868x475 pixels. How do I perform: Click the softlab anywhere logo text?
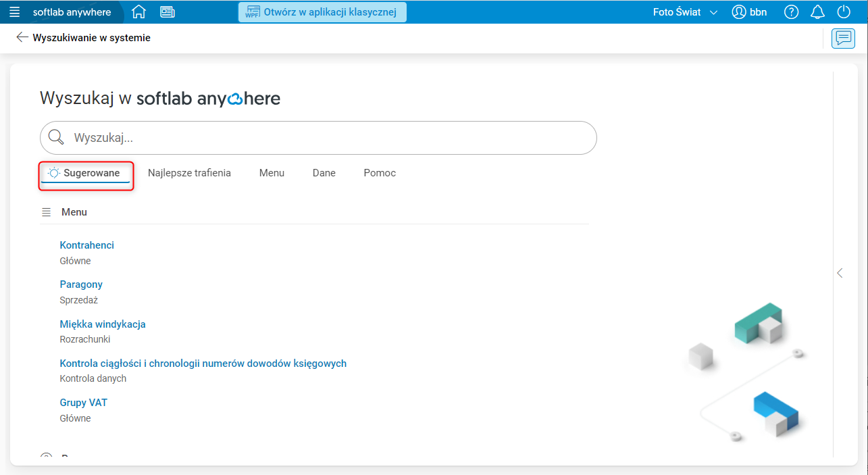tap(72, 12)
